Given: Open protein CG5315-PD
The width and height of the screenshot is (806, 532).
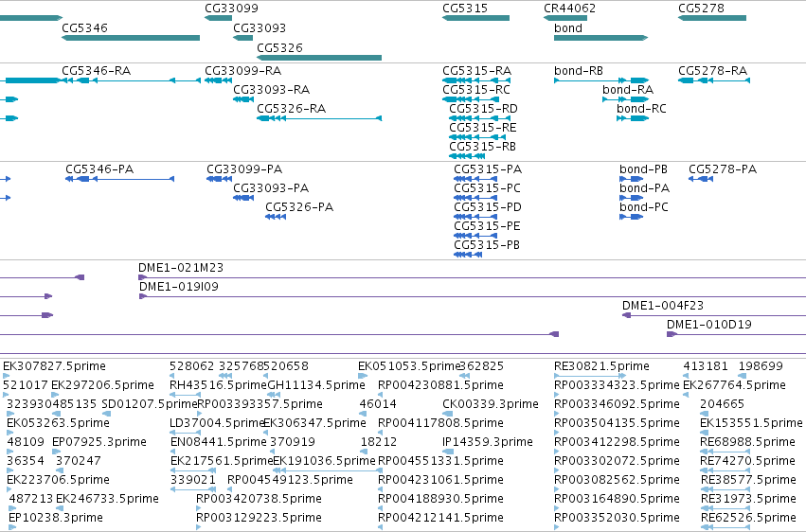Looking at the screenshot, I should click(475, 217).
